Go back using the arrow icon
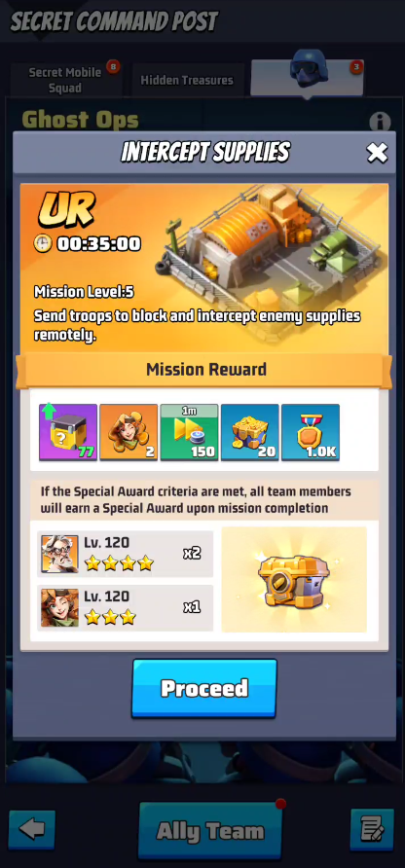 click(x=31, y=829)
